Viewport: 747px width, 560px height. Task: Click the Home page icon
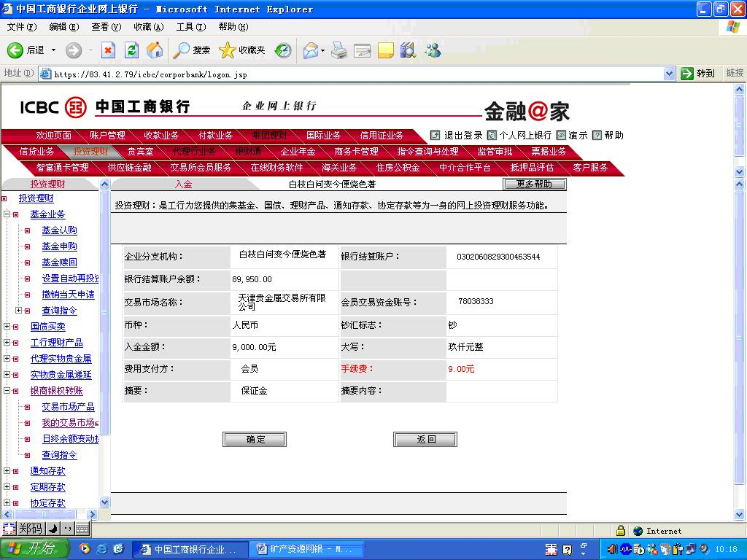coord(155,50)
